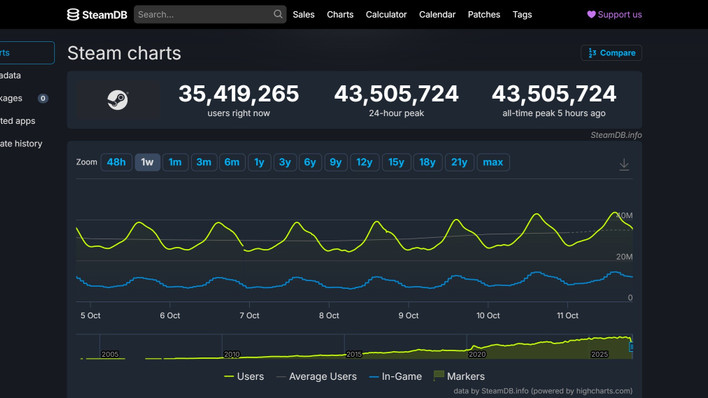The height and width of the screenshot is (398, 708).
Task: Select the 1y zoom range
Action: 259,162
